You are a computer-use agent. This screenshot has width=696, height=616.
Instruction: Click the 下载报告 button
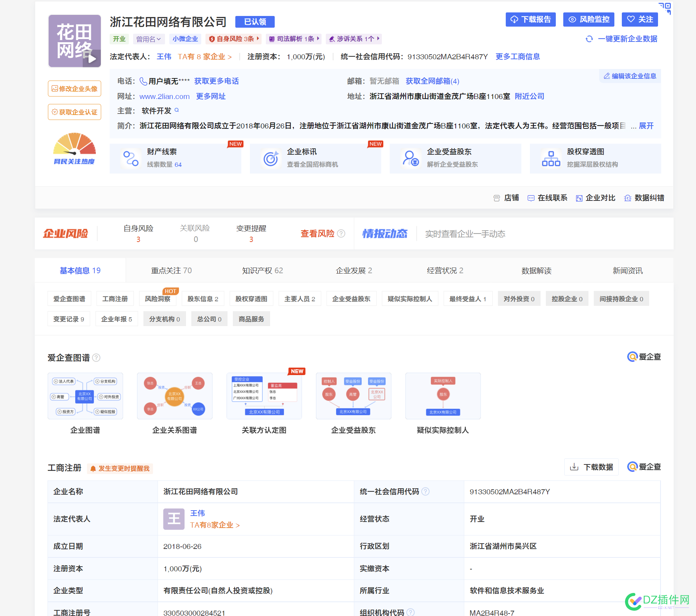pos(531,19)
